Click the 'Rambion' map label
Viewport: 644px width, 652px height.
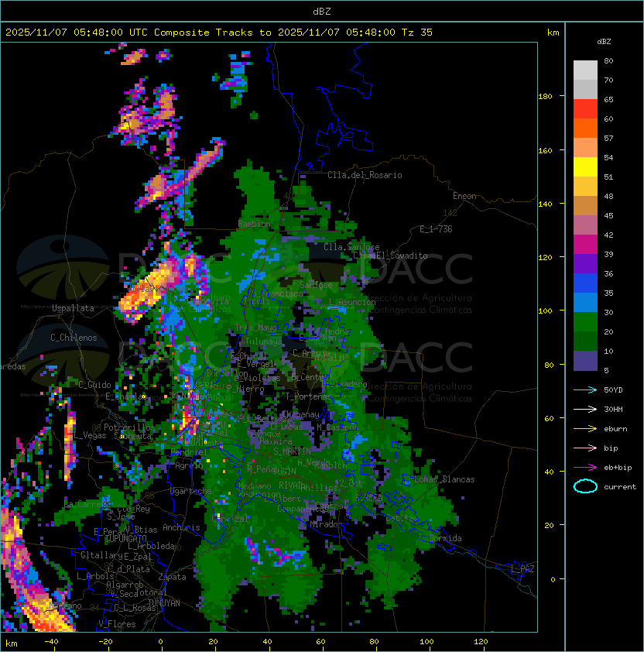pos(254,224)
